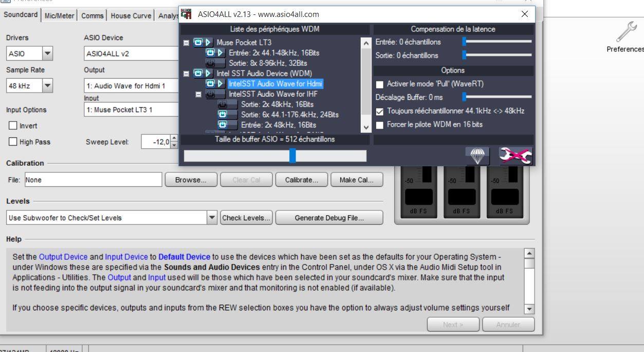This screenshot has height=352, width=644.
Task: Click the Browse... calibration file button
Action: click(x=191, y=180)
